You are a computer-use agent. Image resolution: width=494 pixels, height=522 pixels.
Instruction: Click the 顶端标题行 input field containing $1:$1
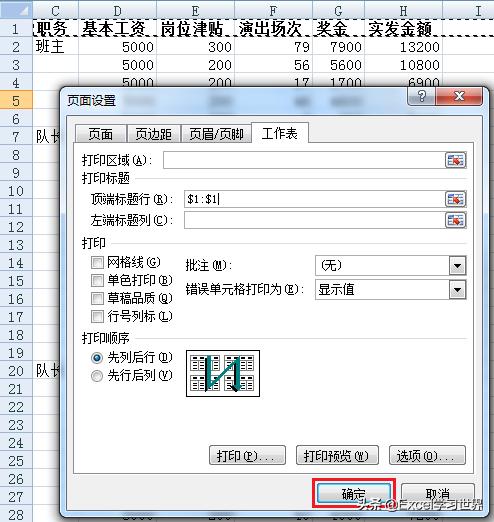click(x=314, y=199)
